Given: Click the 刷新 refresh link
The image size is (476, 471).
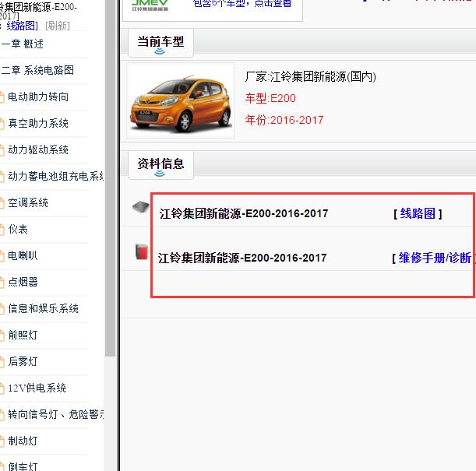Looking at the screenshot, I should [x=58, y=26].
